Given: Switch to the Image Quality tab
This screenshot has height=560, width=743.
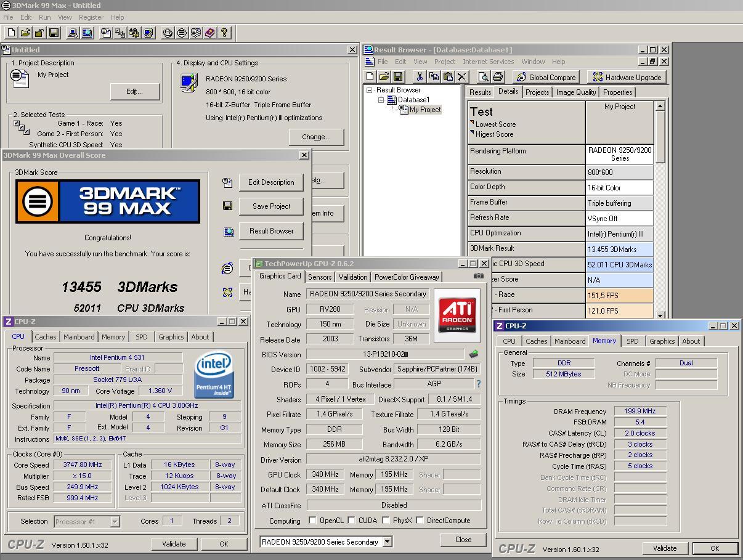Looking at the screenshot, I should click(x=576, y=92).
